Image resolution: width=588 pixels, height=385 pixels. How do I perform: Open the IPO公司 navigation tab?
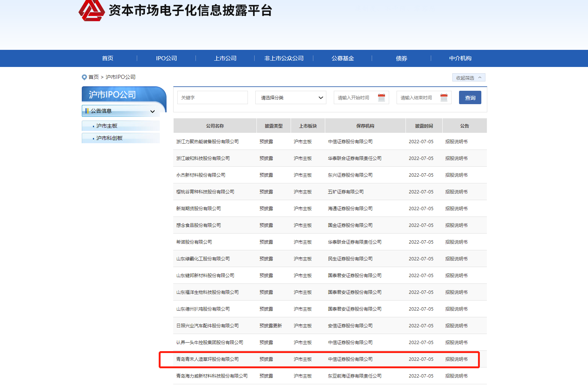tap(167, 58)
